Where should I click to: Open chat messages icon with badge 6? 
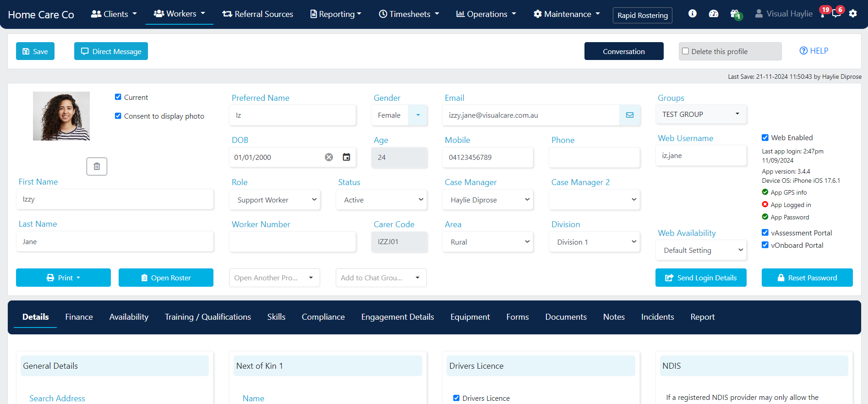(837, 12)
